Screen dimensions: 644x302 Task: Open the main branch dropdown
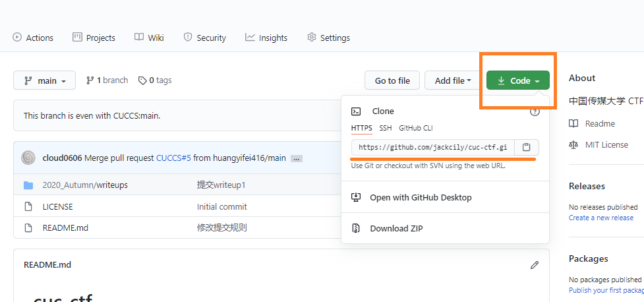click(x=44, y=80)
